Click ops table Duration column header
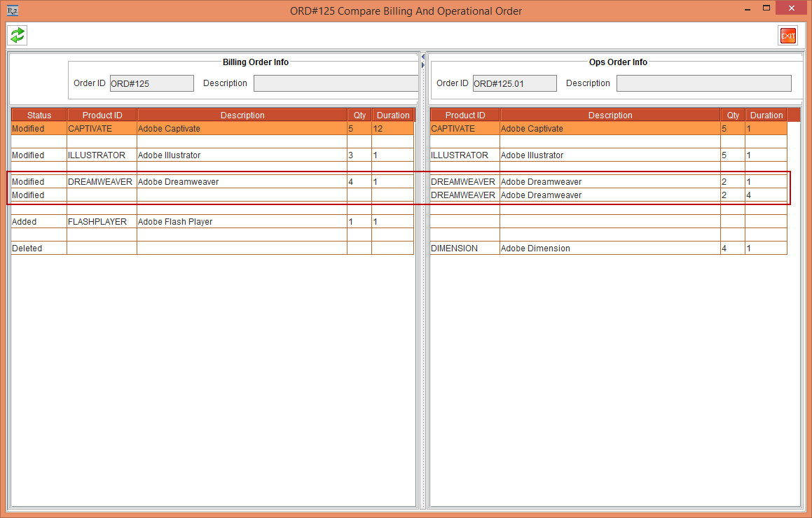Viewport: 812px width, 518px height. click(766, 115)
